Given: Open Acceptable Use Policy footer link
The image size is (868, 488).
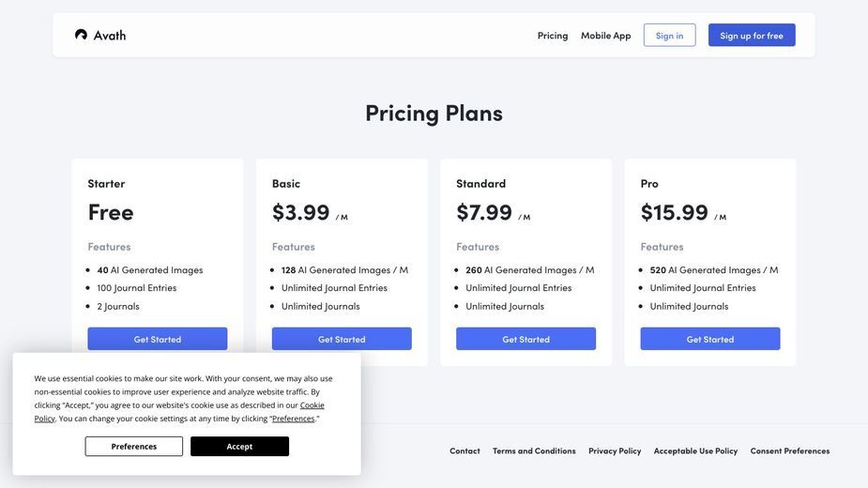Looking at the screenshot, I should (695, 450).
